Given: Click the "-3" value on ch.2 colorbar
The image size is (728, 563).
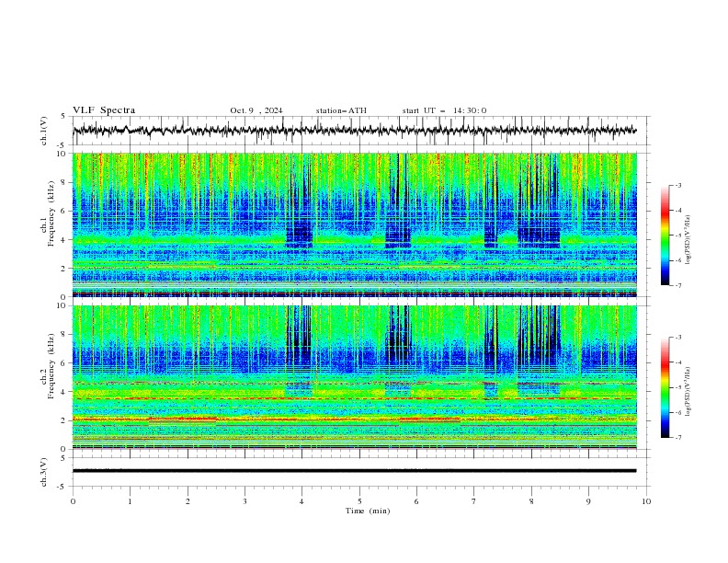Looking at the screenshot, I should point(677,338).
